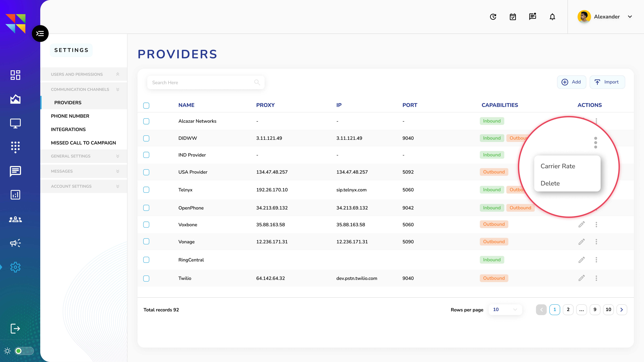This screenshot has width=644, height=362.
Task: Expand the Communication Channels section
Action: (x=84, y=89)
